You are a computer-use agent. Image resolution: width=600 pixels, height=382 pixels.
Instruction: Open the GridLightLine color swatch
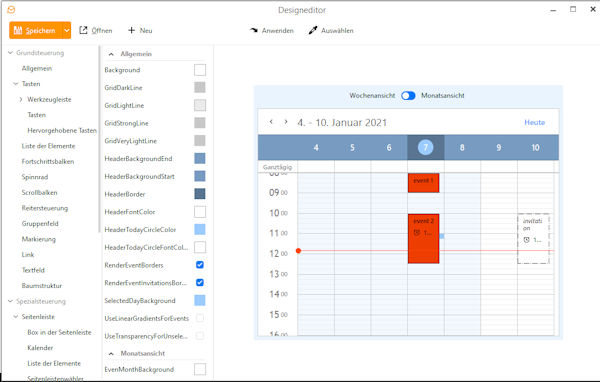[200, 105]
